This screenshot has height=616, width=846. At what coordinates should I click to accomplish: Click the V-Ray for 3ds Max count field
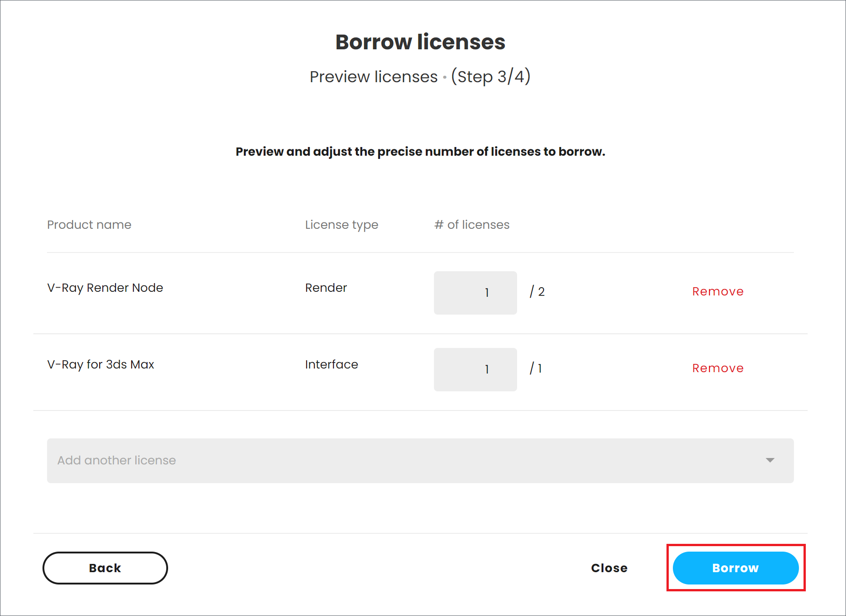(x=475, y=369)
